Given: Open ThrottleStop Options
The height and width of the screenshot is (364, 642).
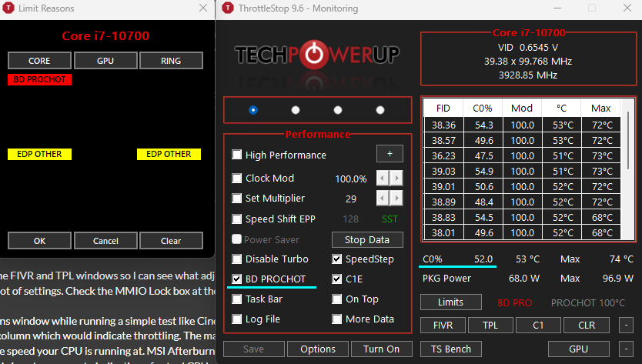Looking at the screenshot, I should pyautogui.click(x=318, y=349).
